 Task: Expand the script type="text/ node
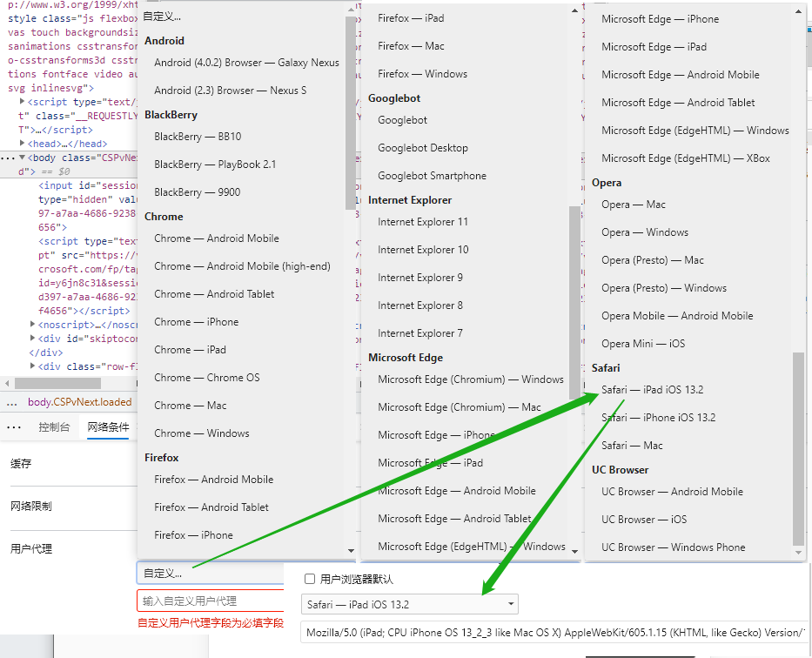pos(22,102)
